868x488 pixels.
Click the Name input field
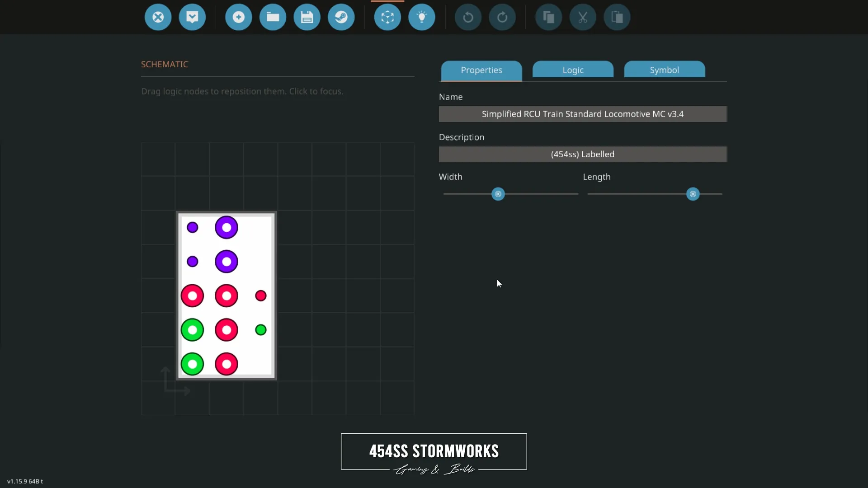coord(583,114)
